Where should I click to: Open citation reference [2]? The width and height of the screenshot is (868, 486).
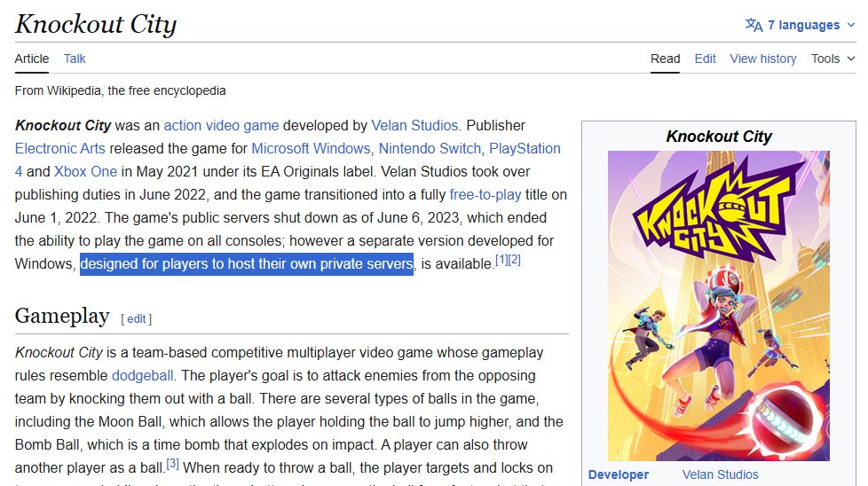pyautogui.click(x=514, y=259)
